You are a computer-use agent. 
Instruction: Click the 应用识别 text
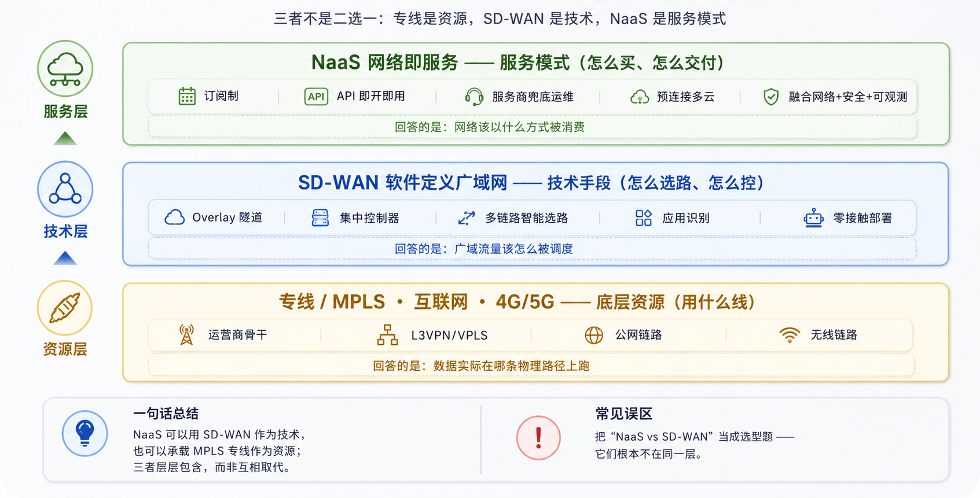point(686,218)
